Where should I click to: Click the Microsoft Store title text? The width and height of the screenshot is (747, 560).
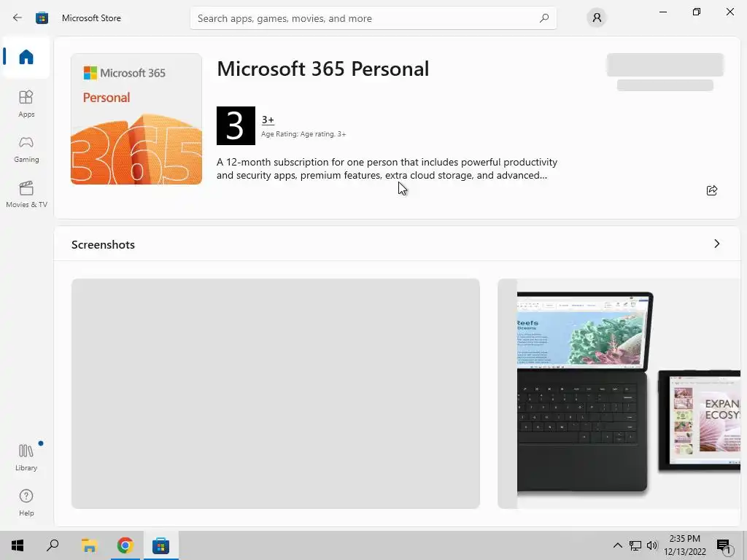[x=91, y=18]
